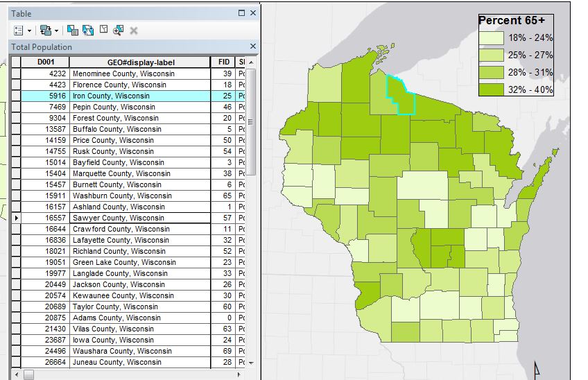The height and width of the screenshot is (380, 588).
Task: Click the 18% - 24% legend swatch
Action: 491,38
